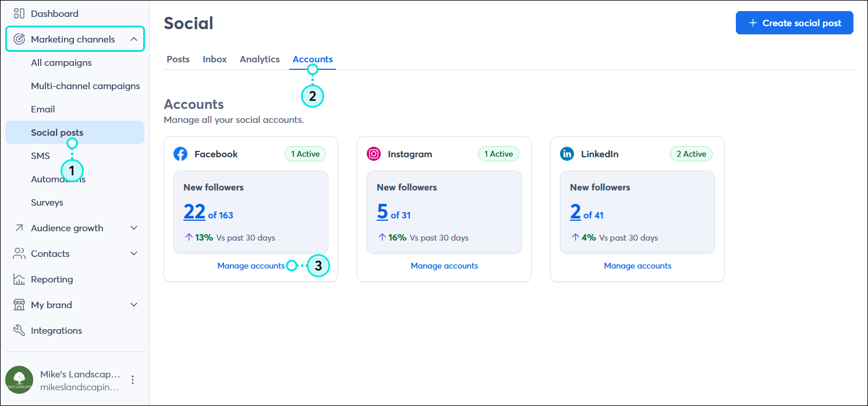The height and width of the screenshot is (406, 868).
Task: Click the Social page heading
Action: coord(189,23)
